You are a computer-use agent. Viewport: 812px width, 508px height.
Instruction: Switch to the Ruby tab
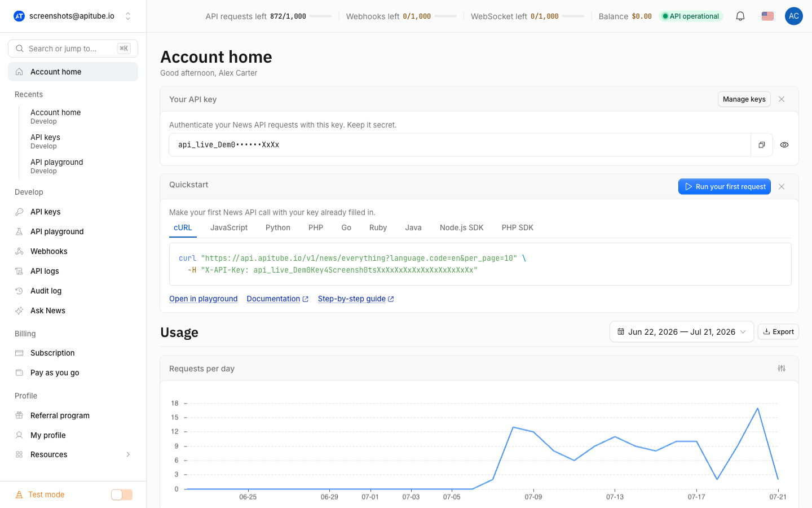click(378, 227)
